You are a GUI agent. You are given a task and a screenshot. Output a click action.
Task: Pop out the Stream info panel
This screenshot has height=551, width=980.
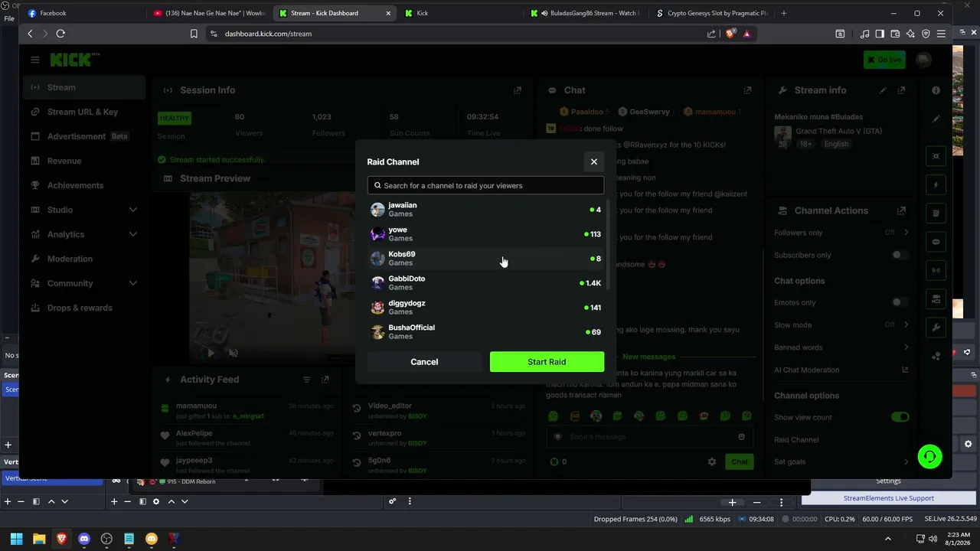tap(901, 90)
